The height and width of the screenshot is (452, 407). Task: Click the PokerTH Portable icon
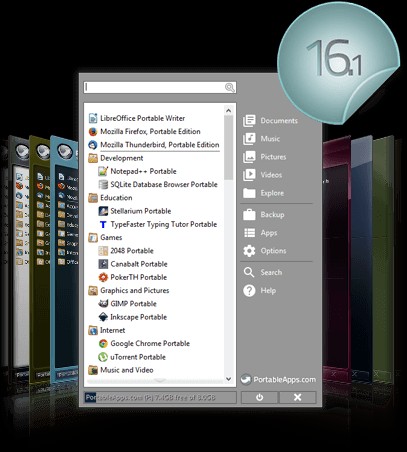(x=103, y=277)
